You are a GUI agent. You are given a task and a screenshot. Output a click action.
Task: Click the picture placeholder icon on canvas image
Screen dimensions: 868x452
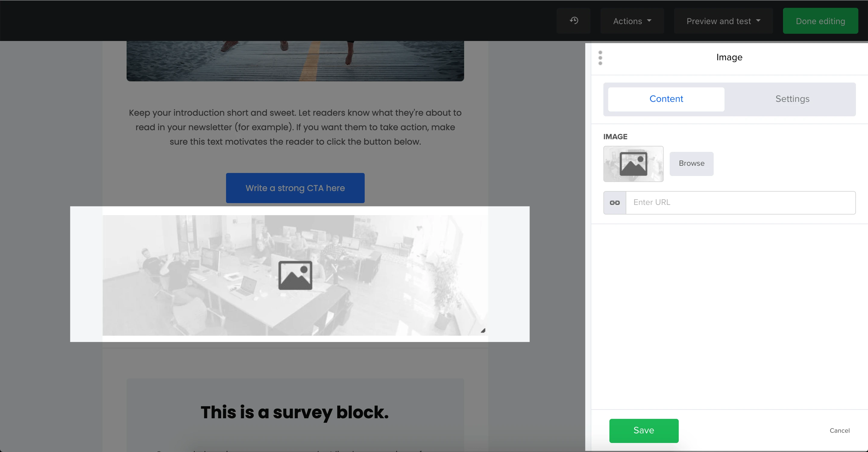pos(295,275)
